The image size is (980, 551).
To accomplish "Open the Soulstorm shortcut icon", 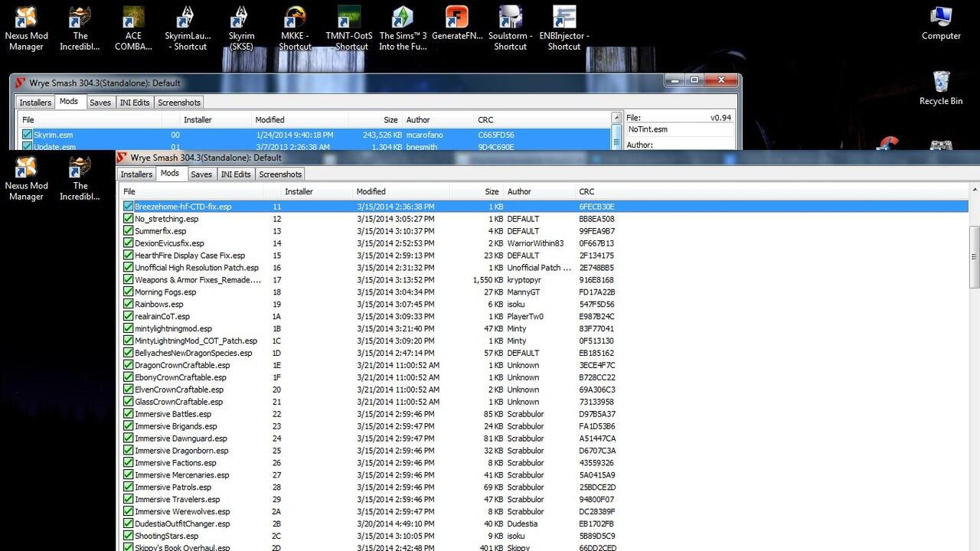I will tap(510, 29).
